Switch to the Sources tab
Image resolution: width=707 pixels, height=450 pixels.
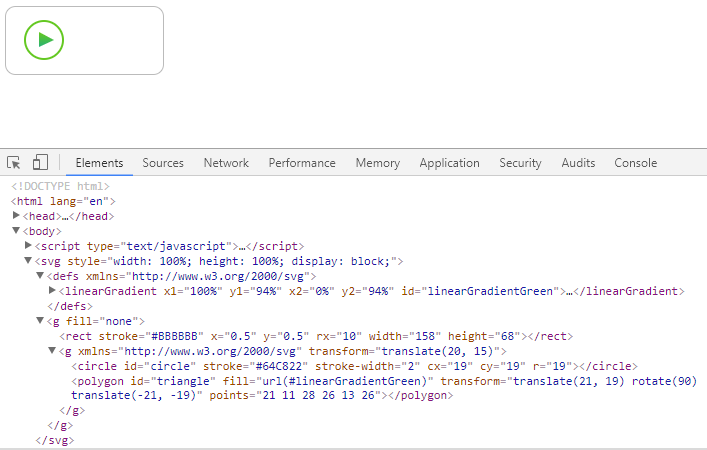[163, 163]
